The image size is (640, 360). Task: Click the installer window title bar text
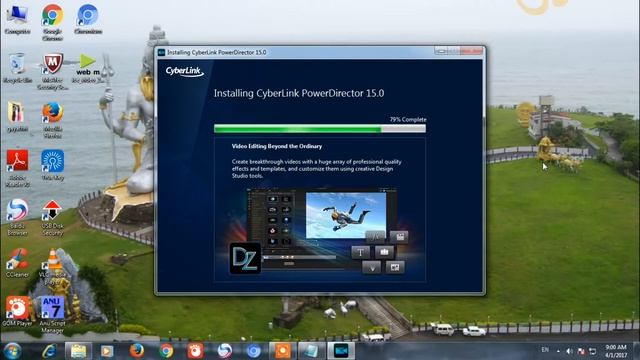point(217,52)
